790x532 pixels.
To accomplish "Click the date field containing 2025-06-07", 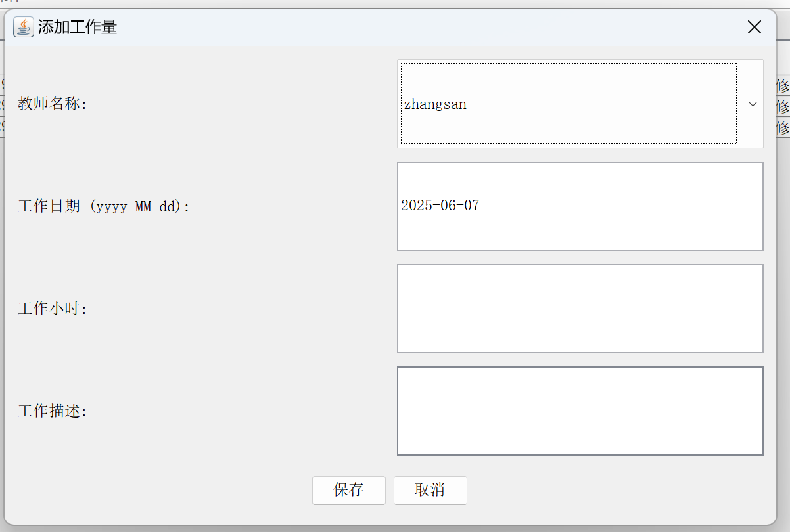I will pyautogui.click(x=580, y=206).
